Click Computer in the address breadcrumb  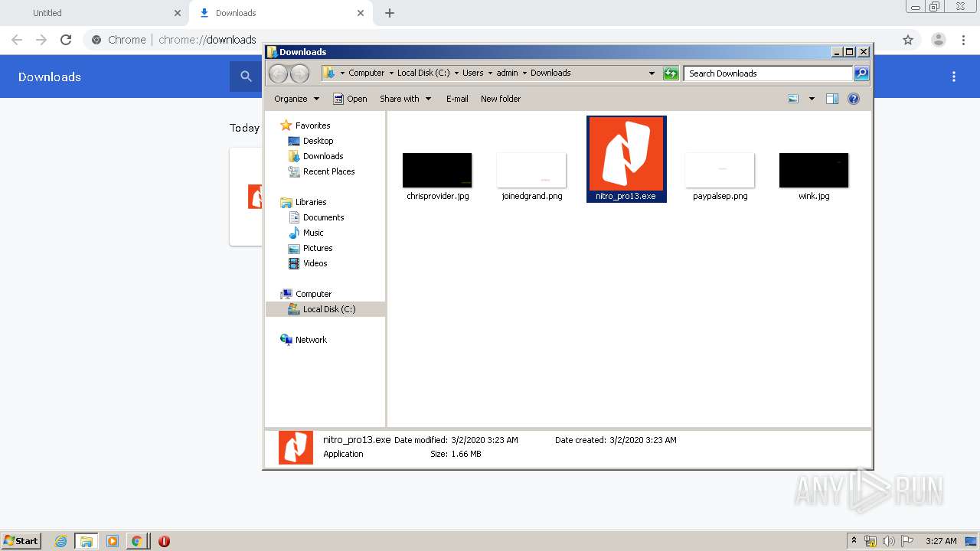point(366,73)
